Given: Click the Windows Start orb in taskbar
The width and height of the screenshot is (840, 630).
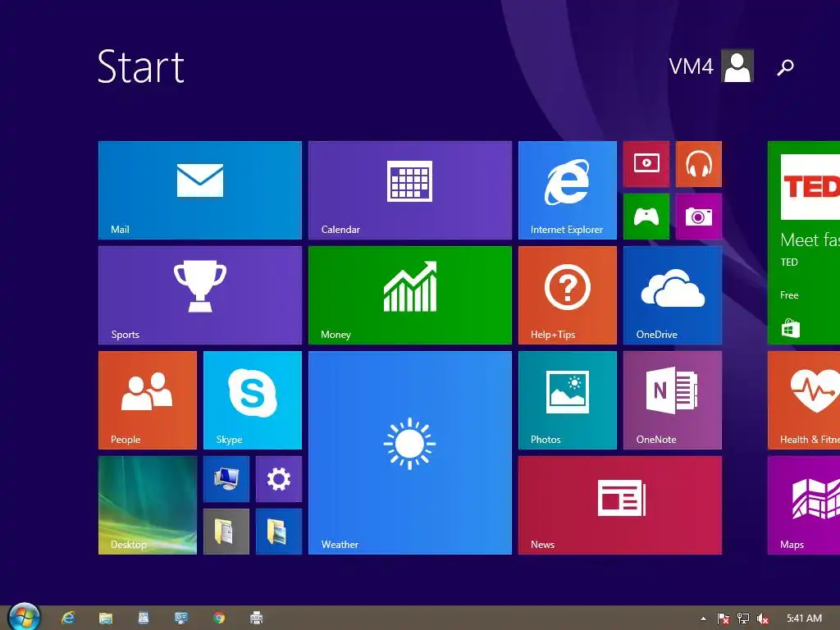Looking at the screenshot, I should (x=24, y=617).
